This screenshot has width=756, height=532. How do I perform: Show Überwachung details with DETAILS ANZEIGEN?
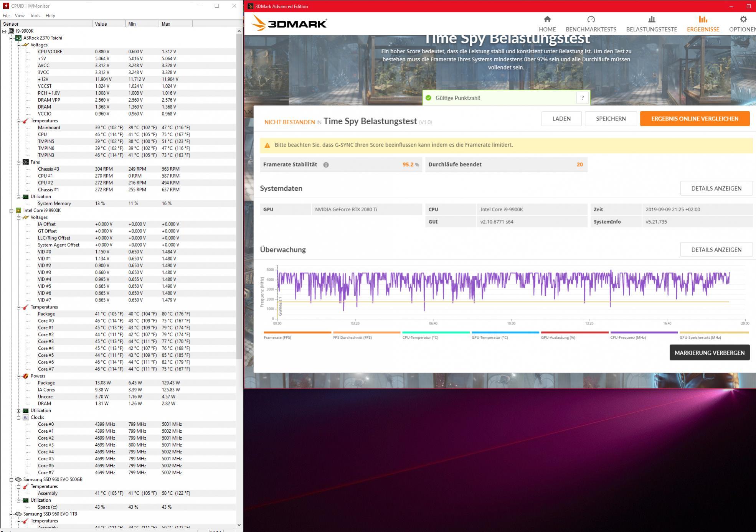(716, 250)
